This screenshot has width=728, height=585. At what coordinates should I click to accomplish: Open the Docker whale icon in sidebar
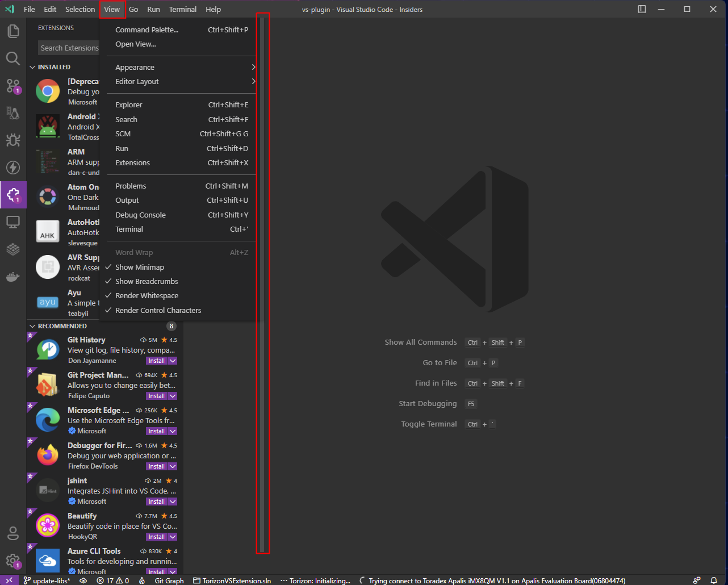[13, 277]
